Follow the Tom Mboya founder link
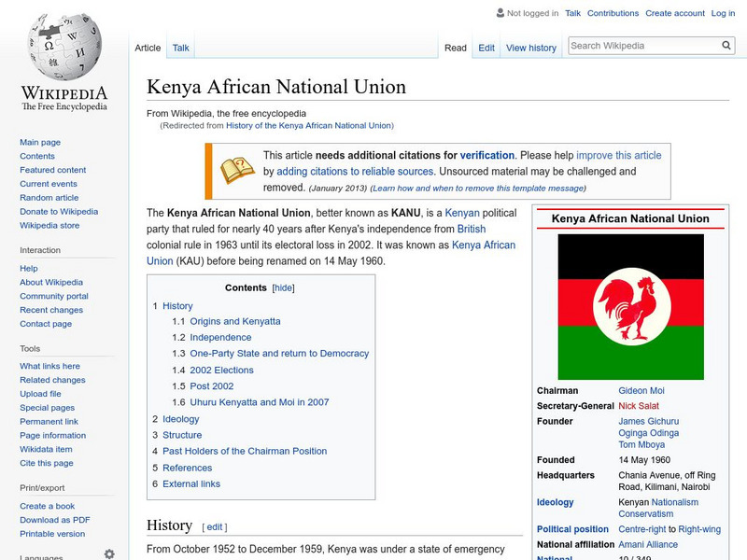 click(644, 445)
